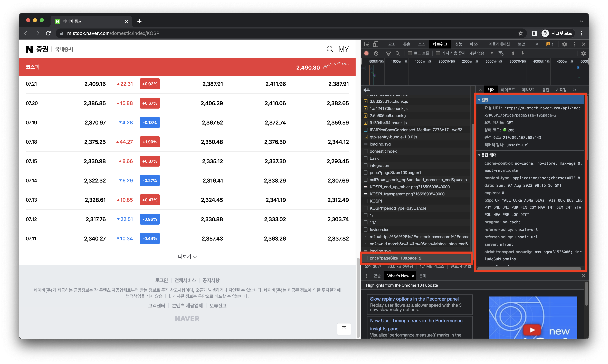Switch to the 소스 panel tab
This screenshot has width=608, height=364.
point(422,44)
